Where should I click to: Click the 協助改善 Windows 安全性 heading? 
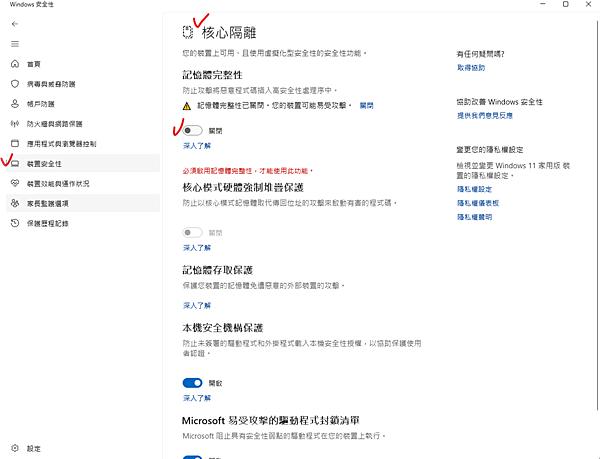(x=499, y=102)
